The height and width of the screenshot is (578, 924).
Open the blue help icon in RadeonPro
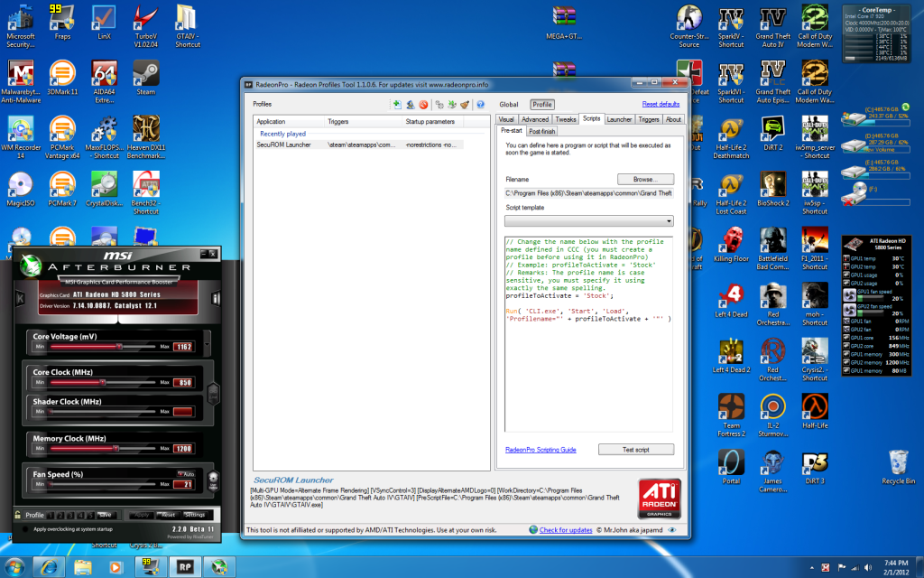pyautogui.click(x=480, y=105)
